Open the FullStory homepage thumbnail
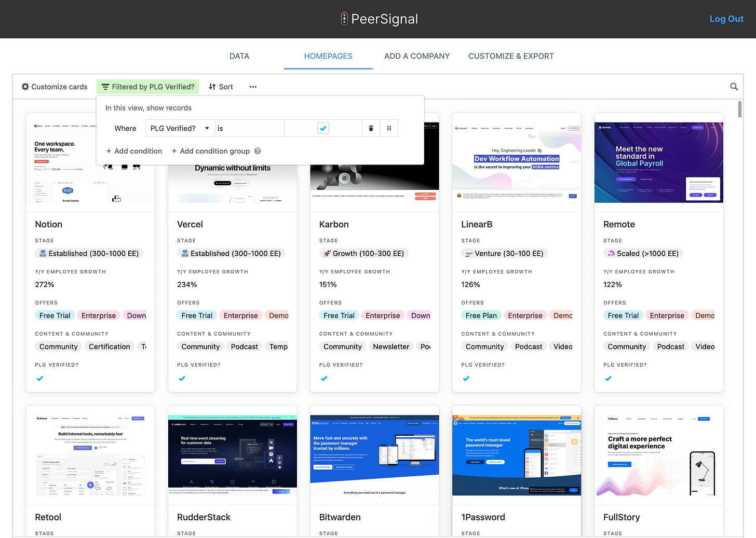The height and width of the screenshot is (538, 756). click(x=658, y=455)
